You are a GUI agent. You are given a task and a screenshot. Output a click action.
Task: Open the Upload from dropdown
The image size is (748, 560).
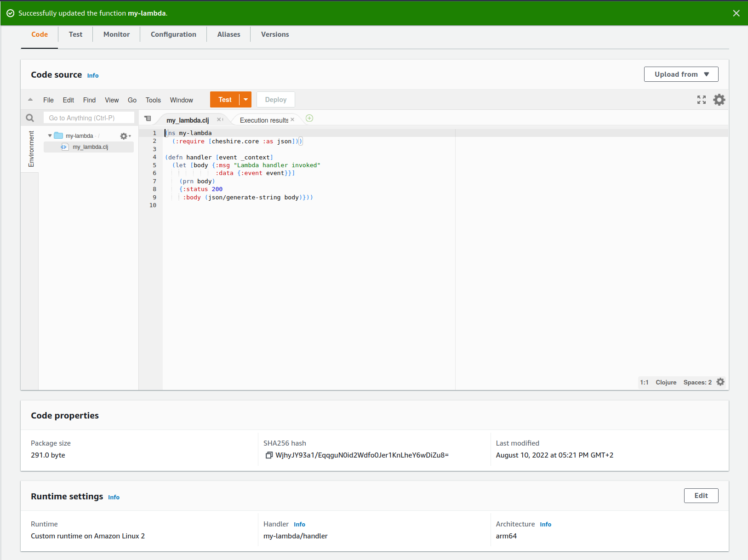point(681,74)
